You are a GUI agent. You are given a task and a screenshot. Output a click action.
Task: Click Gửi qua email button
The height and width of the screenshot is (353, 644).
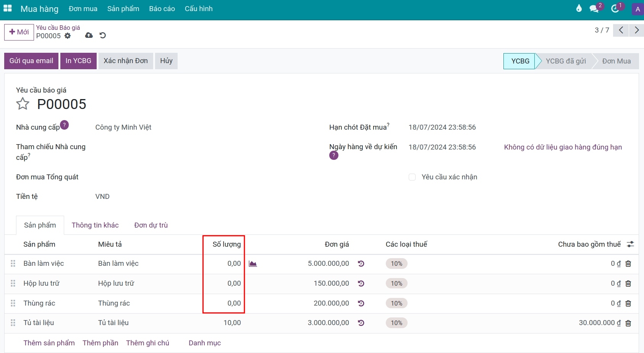[31, 61]
